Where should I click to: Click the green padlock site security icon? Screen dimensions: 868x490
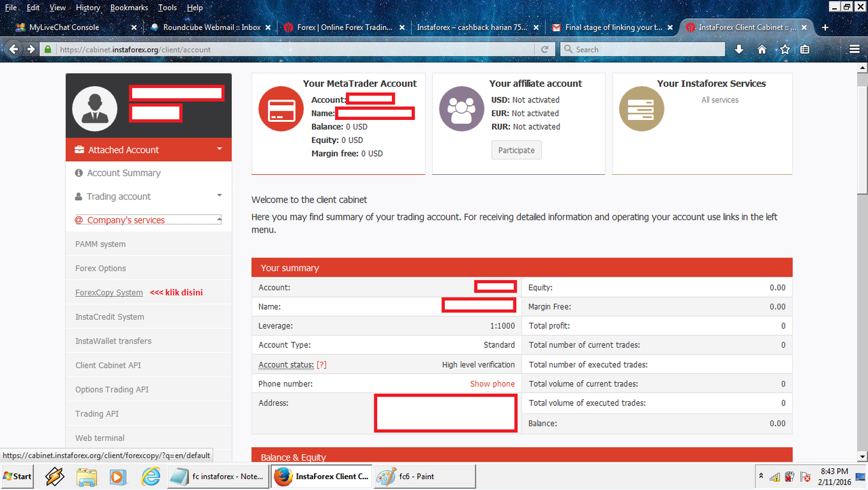48,49
